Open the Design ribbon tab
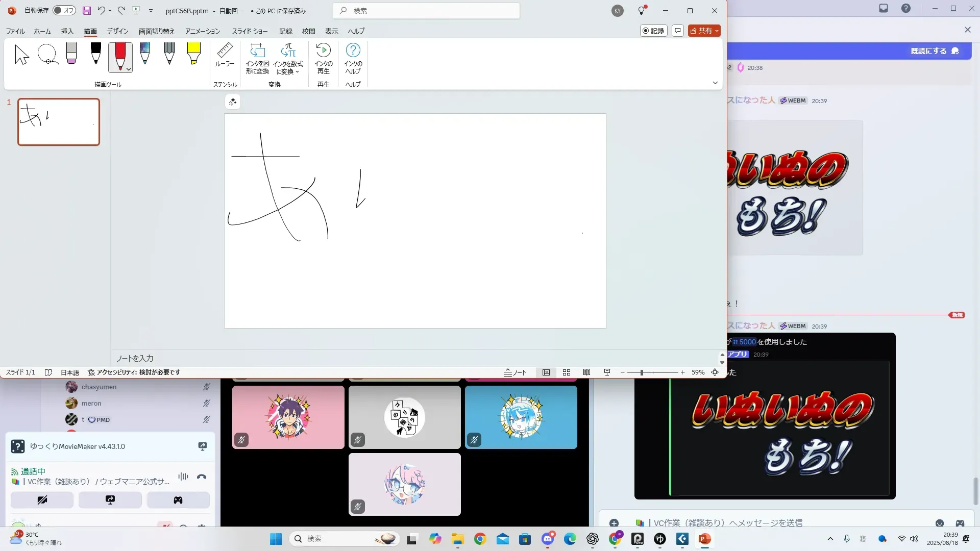 point(117,31)
